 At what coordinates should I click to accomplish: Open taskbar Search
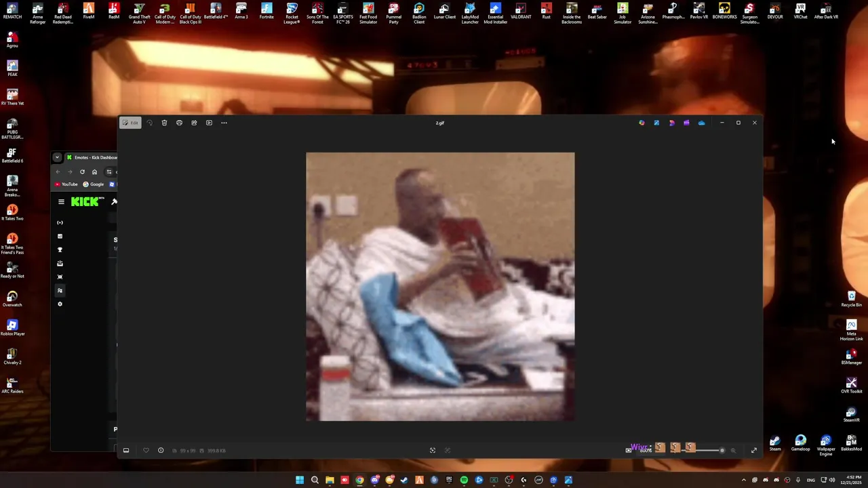[x=315, y=480]
